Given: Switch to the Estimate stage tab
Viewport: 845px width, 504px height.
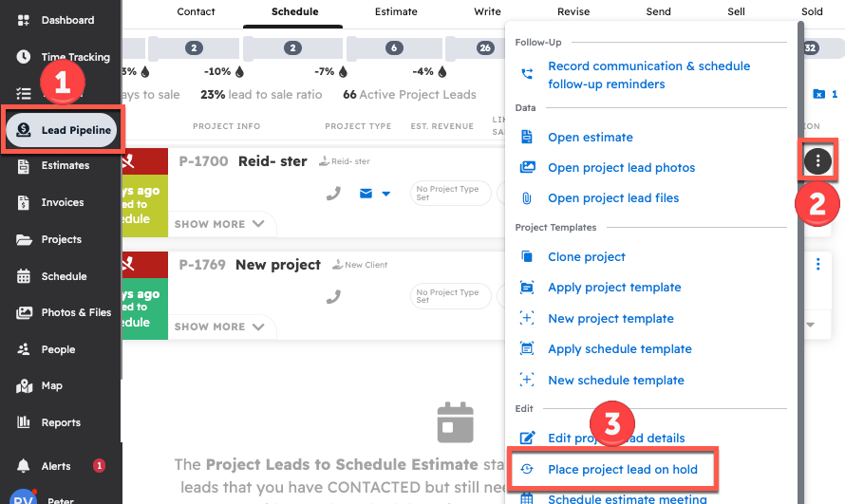Looking at the screenshot, I should tap(396, 12).
